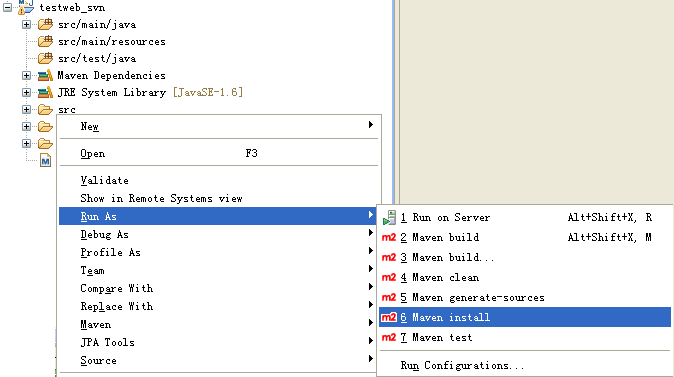Screen dimensions: 674x377
Task: Expand the JRE System Library node
Action: (x=26, y=92)
